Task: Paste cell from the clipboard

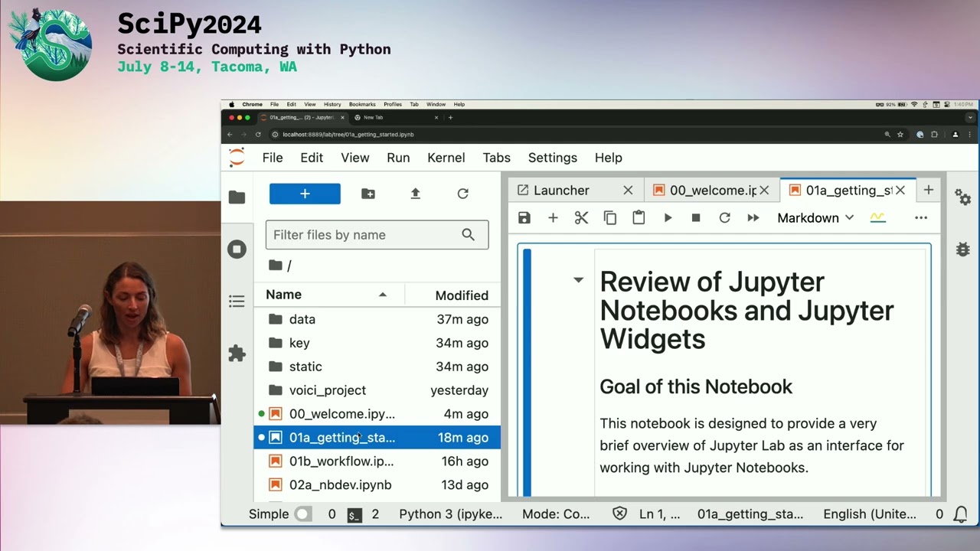Action: click(x=639, y=218)
